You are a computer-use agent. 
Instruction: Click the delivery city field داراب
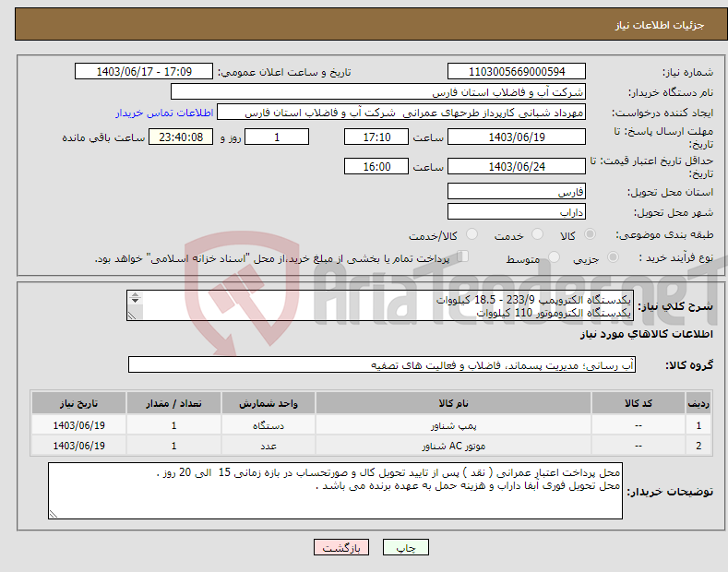pyautogui.click(x=517, y=211)
